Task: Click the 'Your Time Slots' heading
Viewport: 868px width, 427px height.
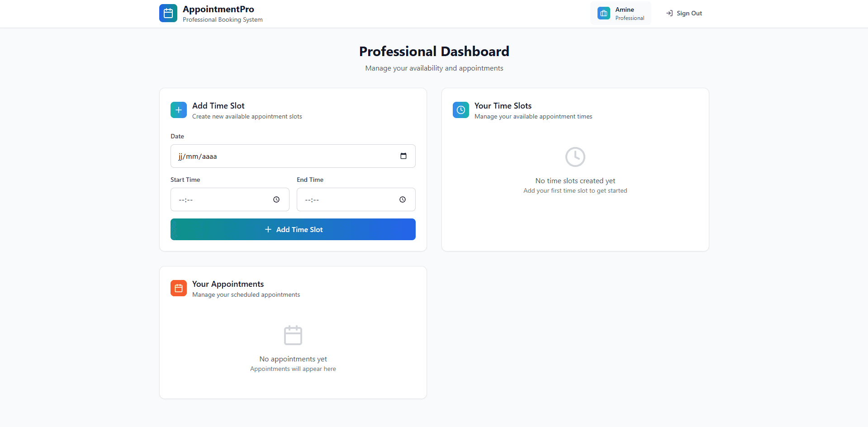Action: (x=503, y=105)
